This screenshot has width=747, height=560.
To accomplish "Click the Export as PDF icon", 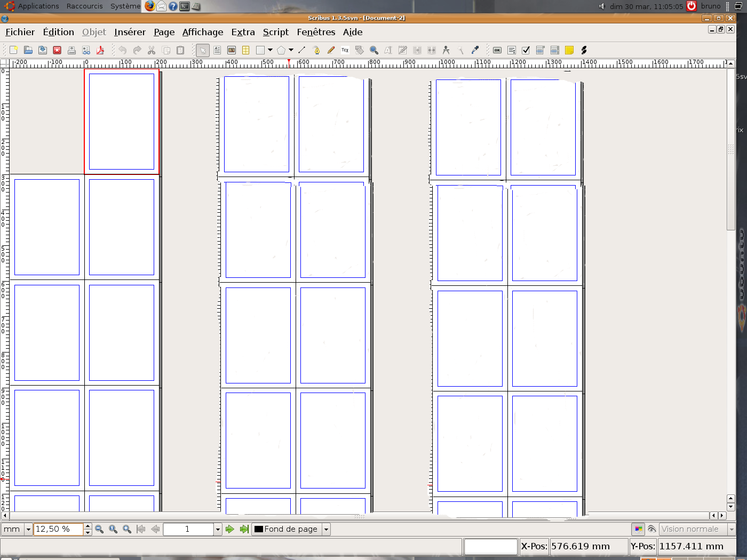I will click(100, 50).
